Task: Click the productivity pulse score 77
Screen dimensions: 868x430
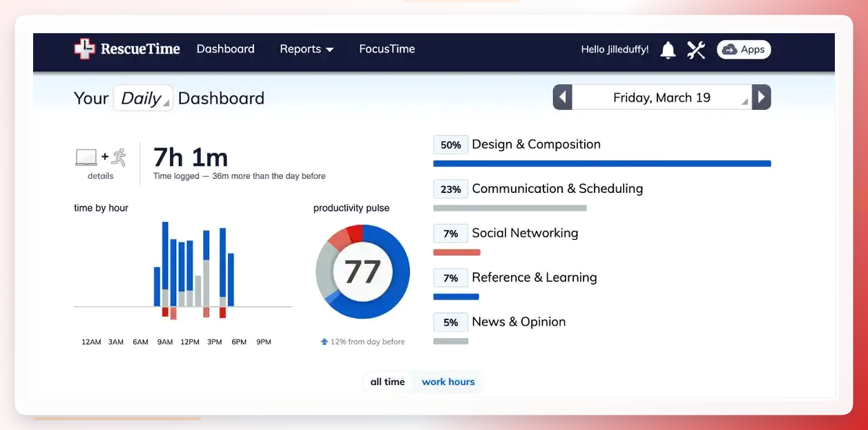Action: [x=363, y=272]
